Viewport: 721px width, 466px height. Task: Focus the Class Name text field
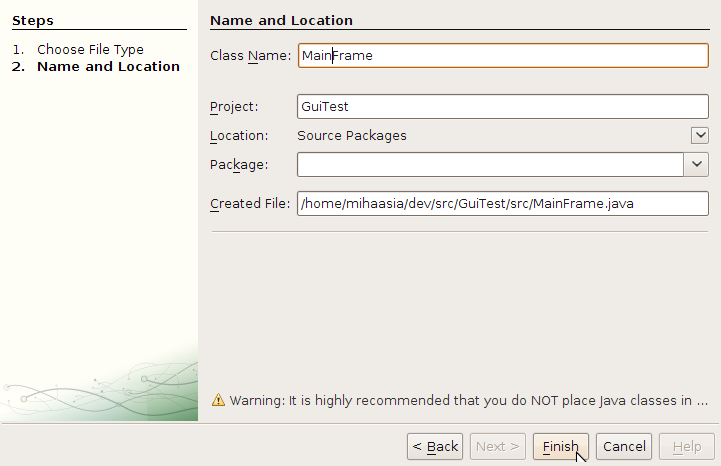click(x=503, y=56)
